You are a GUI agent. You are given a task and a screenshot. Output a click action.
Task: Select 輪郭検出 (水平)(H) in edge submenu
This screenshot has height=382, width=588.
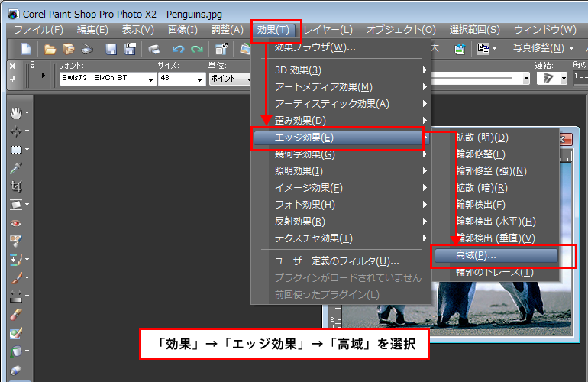point(496,222)
